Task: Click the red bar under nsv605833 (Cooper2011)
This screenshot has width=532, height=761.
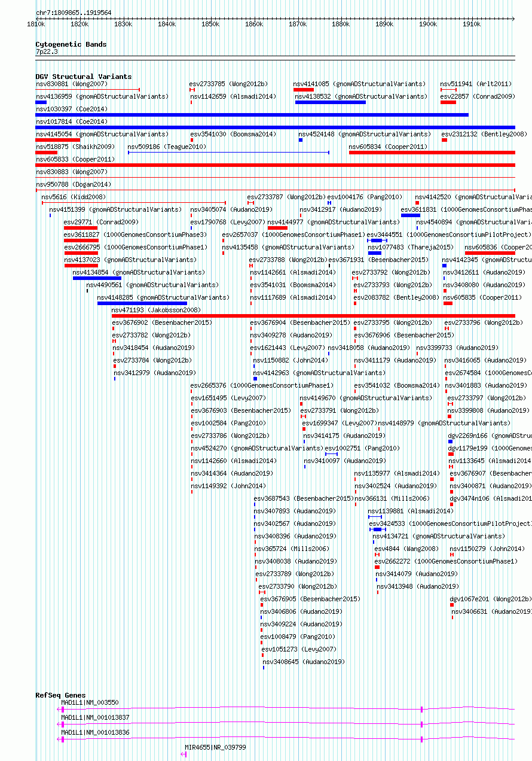Action: [x=275, y=165]
